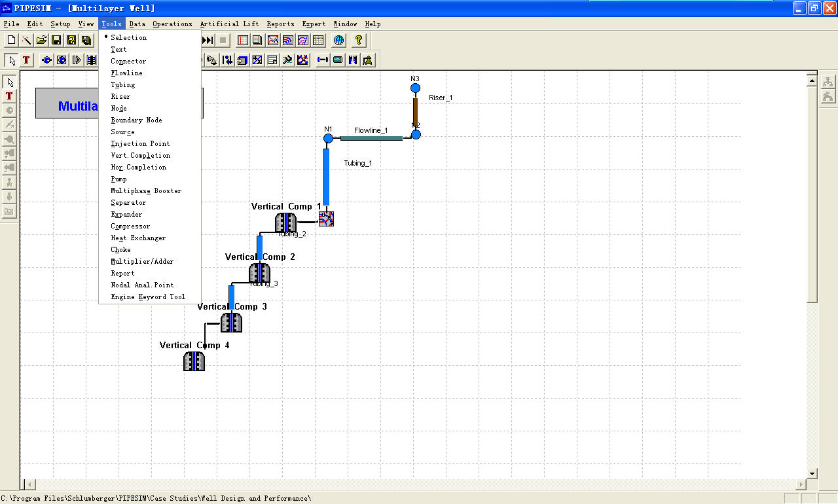The width and height of the screenshot is (838, 504).
Task: Choose Pump from the Tools menu
Action: click(x=150, y=179)
